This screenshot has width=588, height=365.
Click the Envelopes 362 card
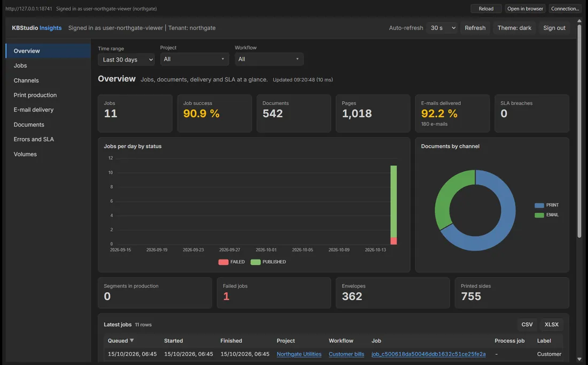(393, 293)
